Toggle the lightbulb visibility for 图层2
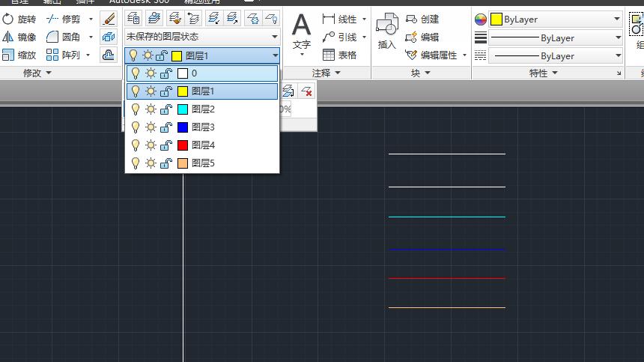 click(x=136, y=109)
